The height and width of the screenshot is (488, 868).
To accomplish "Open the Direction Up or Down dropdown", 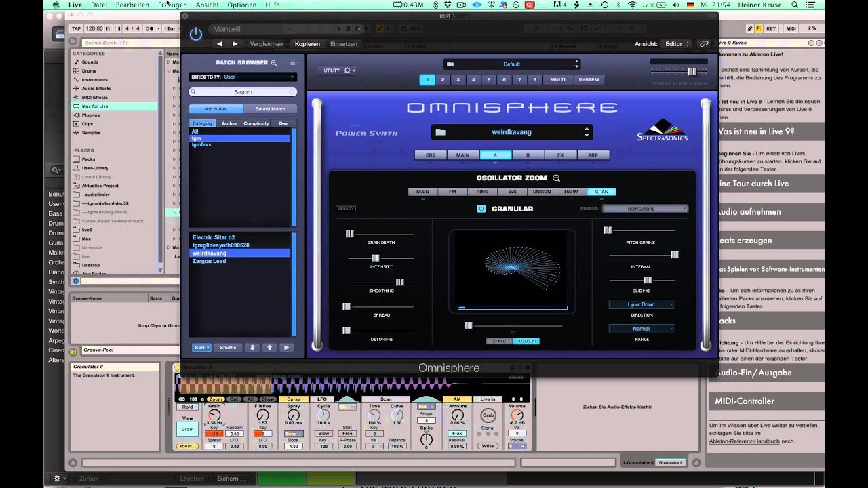I will (642, 304).
